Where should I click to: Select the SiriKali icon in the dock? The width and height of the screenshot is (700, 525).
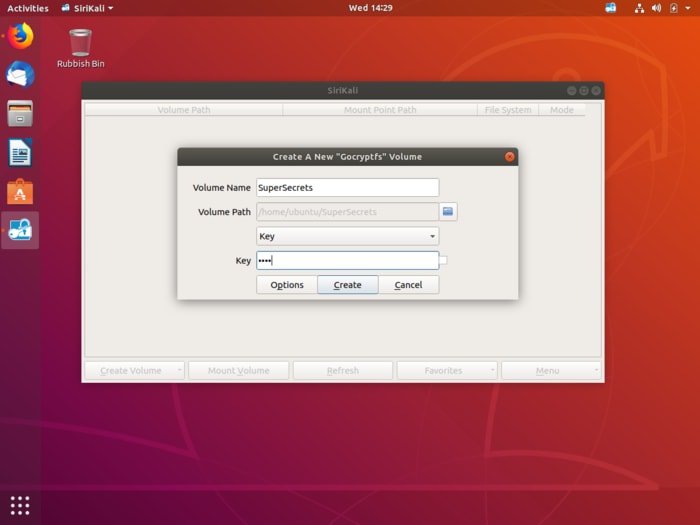point(20,230)
